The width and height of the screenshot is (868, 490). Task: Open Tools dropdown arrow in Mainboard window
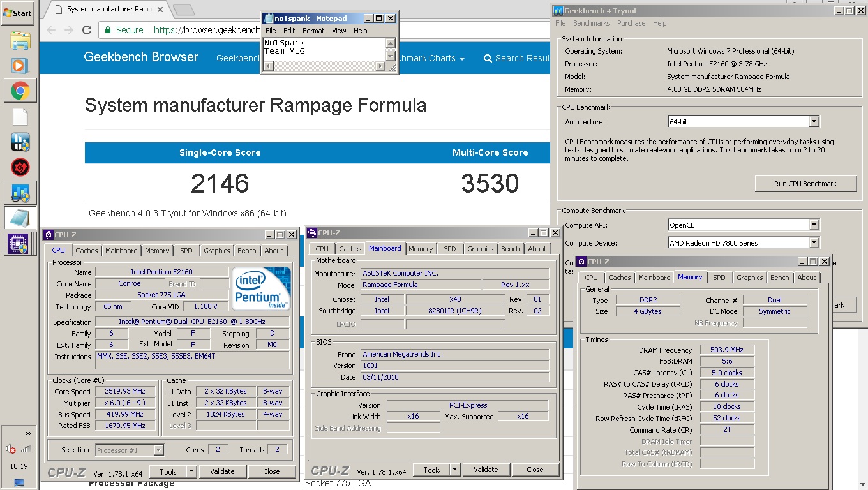tap(454, 470)
